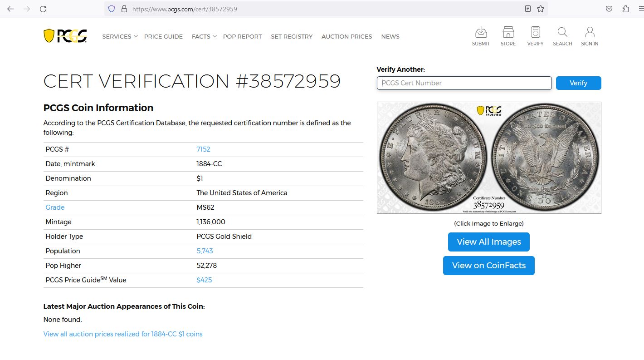Click the None found auction text
644x360 pixels.
tap(63, 320)
